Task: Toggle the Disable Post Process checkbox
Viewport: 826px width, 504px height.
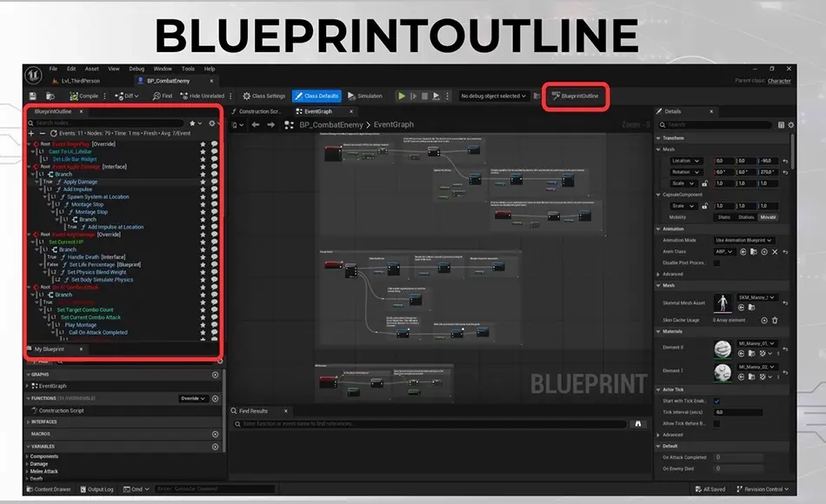Action: tap(716, 262)
